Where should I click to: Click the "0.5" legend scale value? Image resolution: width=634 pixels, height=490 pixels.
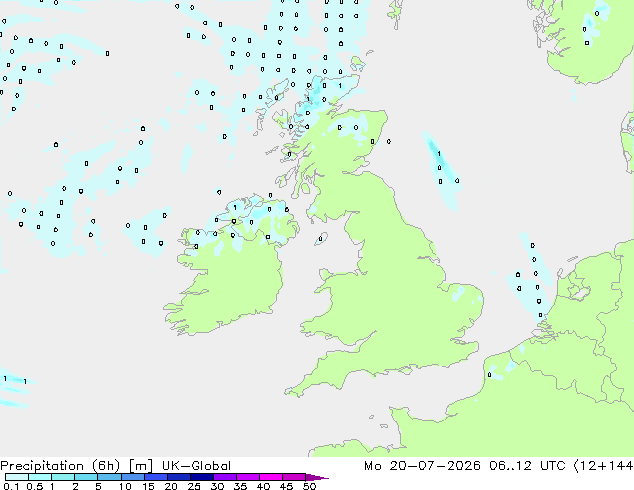(x=35, y=486)
